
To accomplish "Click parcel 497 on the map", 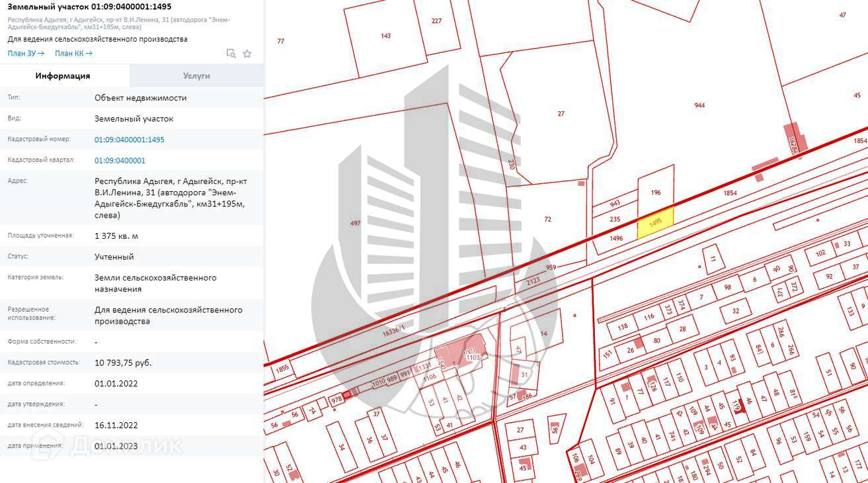I will coord(355,224).
